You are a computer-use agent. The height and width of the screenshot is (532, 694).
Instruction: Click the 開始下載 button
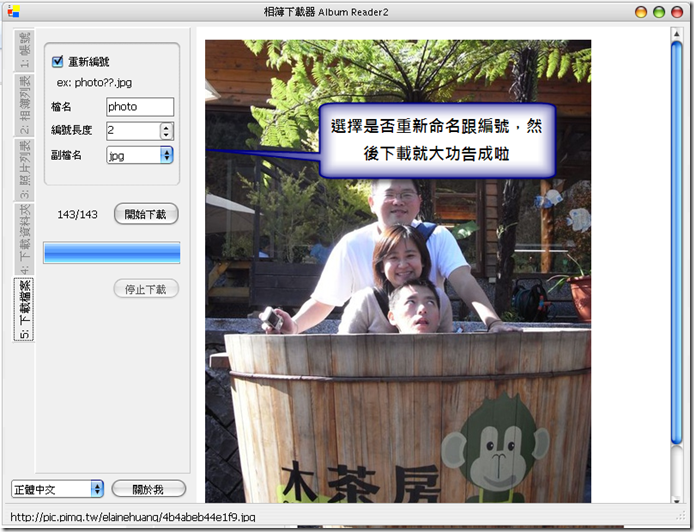pos(146,214)
